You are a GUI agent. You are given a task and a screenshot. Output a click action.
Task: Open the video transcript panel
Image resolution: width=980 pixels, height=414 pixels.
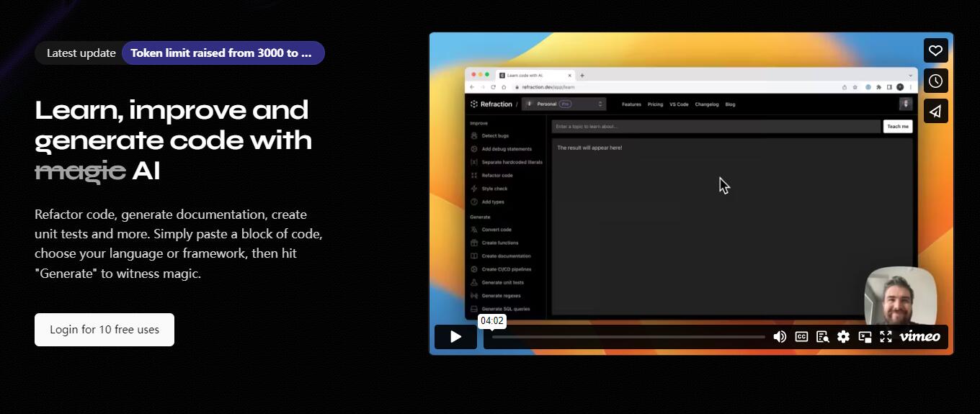pyautogui.click(x=822, y=336)
